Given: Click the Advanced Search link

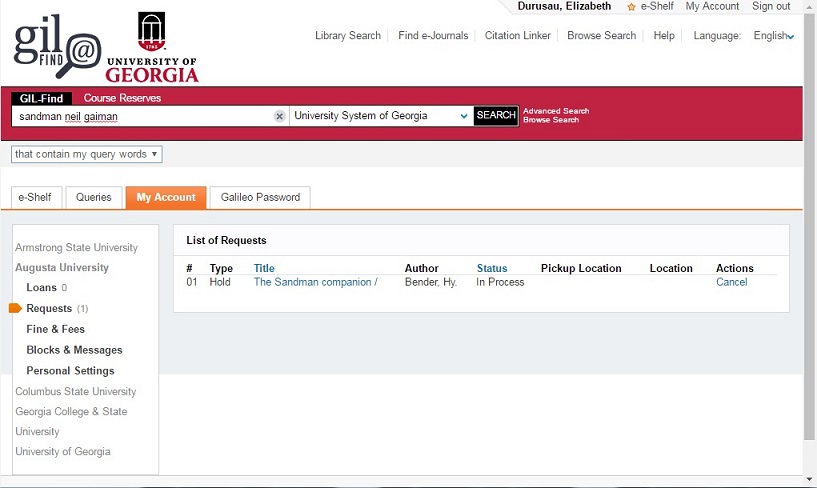Looking at the screenshot, I should pyautogui.click(x=556, y=111).
